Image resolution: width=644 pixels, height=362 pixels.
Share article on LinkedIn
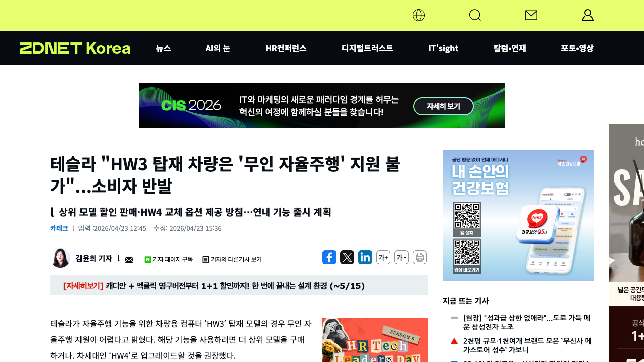click(365, 257)
